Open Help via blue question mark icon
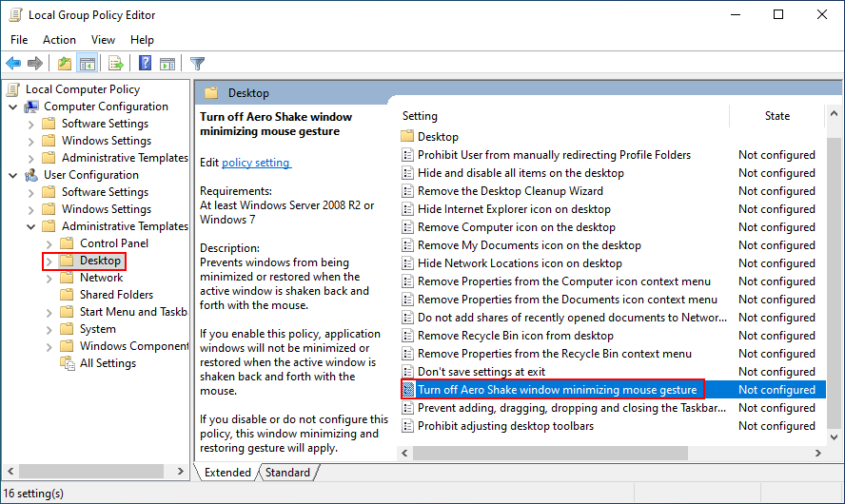This screenshot has width=845, height=504. pyautogui.click(x=145, y=63)
